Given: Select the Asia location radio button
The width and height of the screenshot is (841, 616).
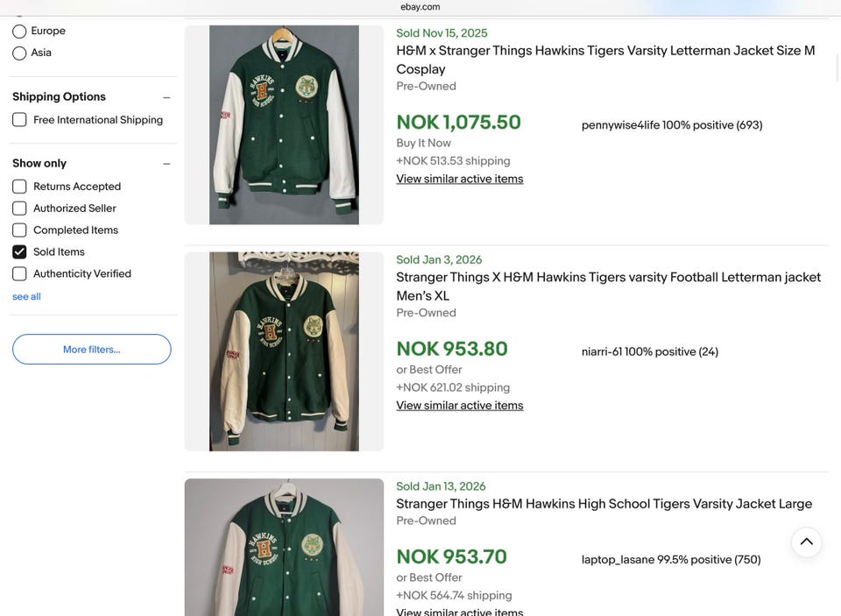Looking at the screenshot, I should [19, 53].
